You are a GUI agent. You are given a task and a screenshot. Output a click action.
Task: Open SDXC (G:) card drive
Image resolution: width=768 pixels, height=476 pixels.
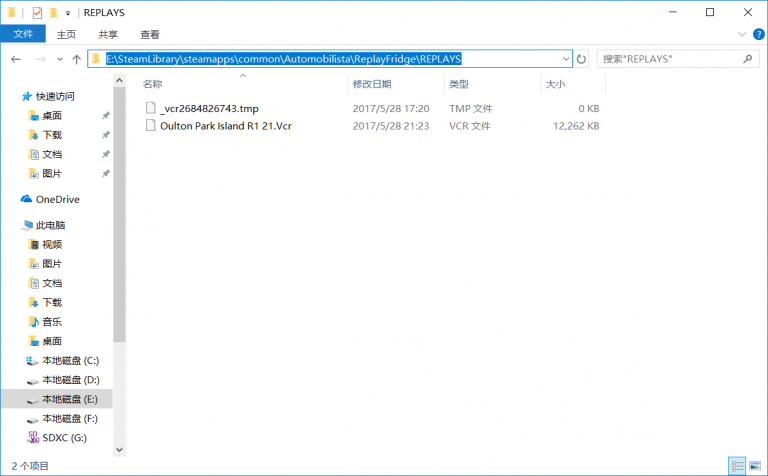[65, 438]
